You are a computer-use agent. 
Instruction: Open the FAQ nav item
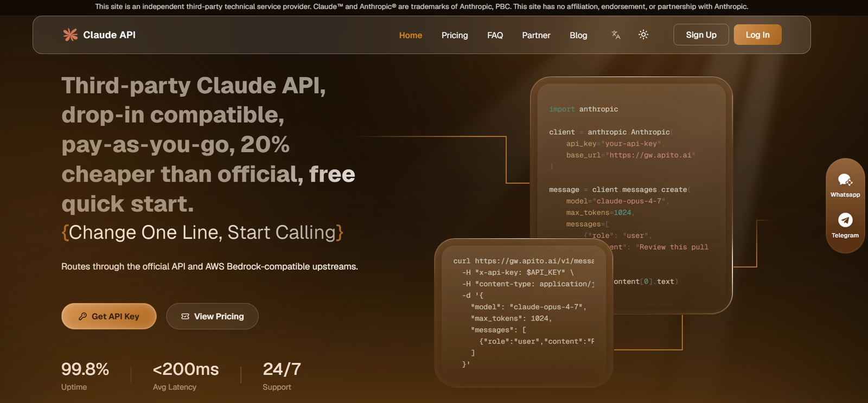[x=495, y=35]
